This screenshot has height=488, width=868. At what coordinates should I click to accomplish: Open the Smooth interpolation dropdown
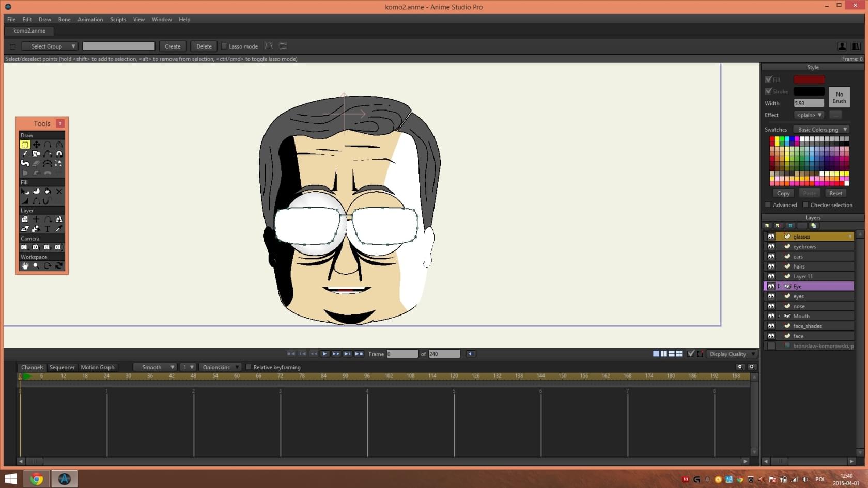coord(155,367)
